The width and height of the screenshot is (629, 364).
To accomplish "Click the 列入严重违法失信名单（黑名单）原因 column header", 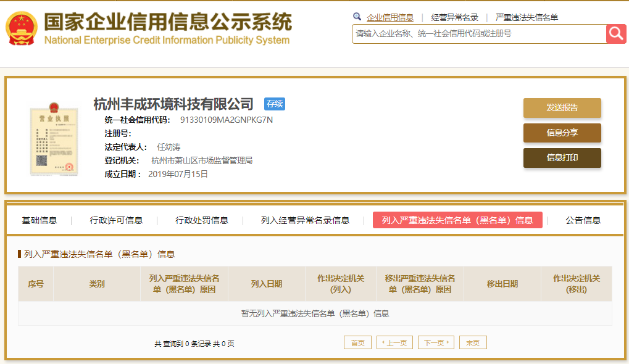I will pyautogui.click(x=184, y=284).
